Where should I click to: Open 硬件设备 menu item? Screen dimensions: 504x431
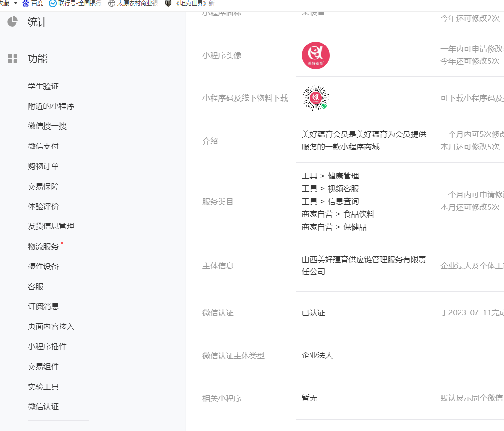43,266
